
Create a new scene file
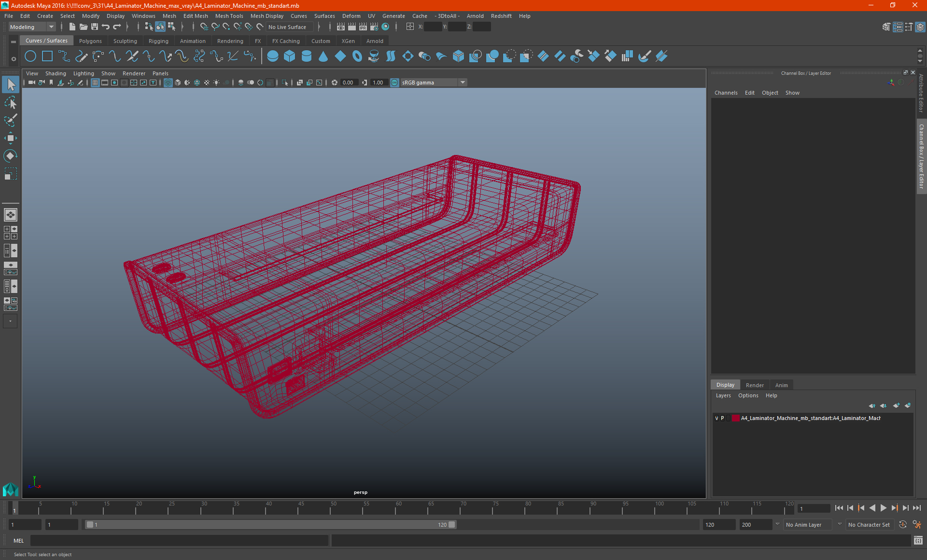[x=72, y=27]
